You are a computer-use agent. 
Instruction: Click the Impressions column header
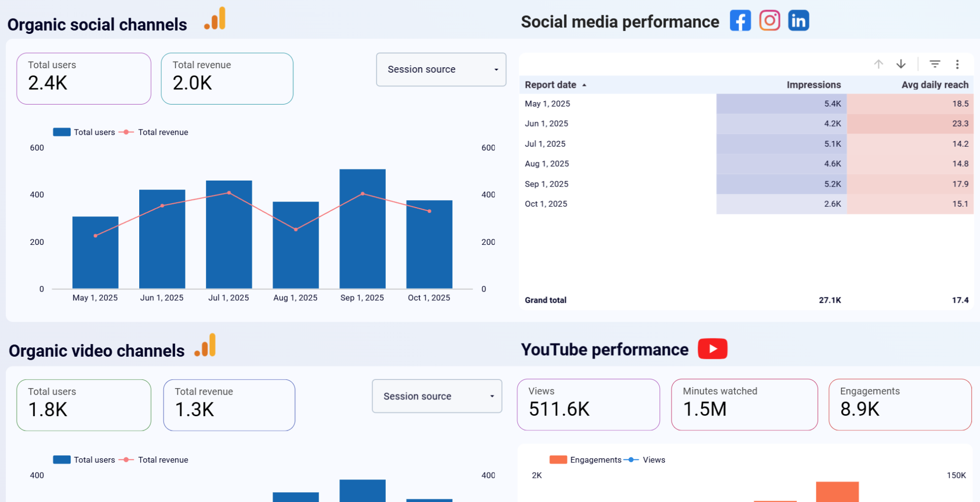pyautogui.click(x=814, y=84)
